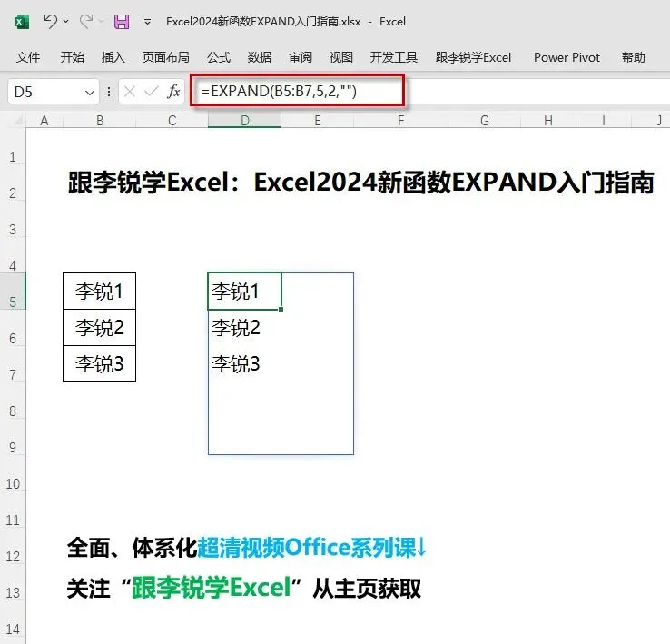Switch to the 插入 ribbon tab

pos(113,57)
